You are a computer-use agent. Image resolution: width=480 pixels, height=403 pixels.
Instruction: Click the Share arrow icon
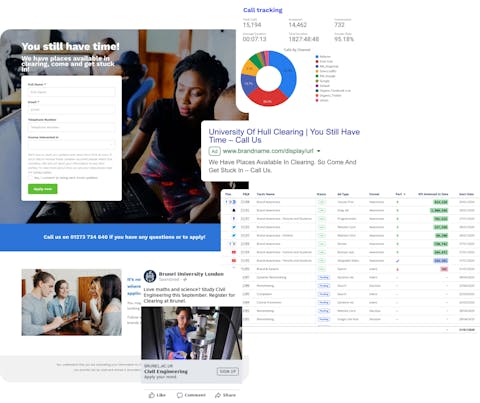tap(218, 395)
